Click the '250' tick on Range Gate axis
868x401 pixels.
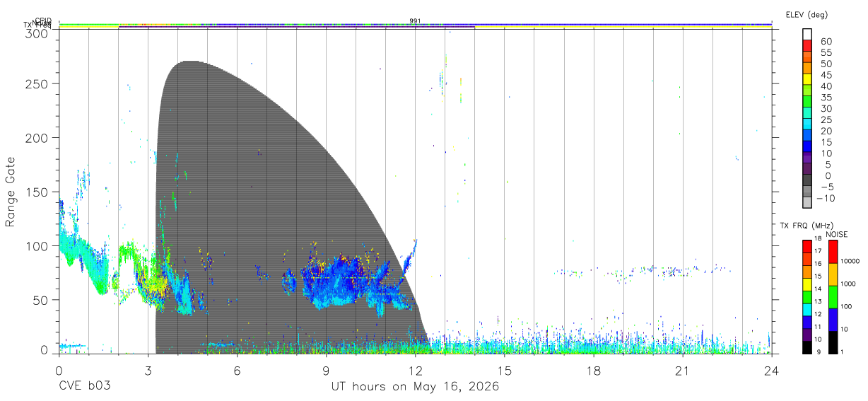(x=36, y=83)
